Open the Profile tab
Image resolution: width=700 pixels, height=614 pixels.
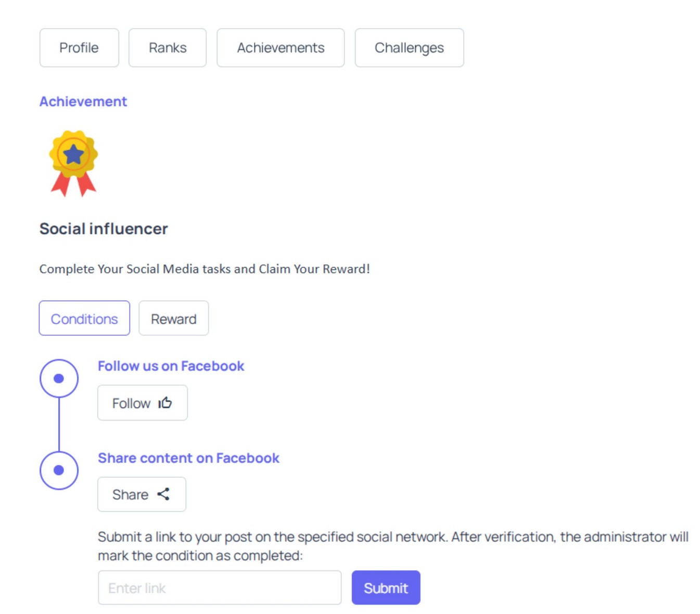coord(79,48)
